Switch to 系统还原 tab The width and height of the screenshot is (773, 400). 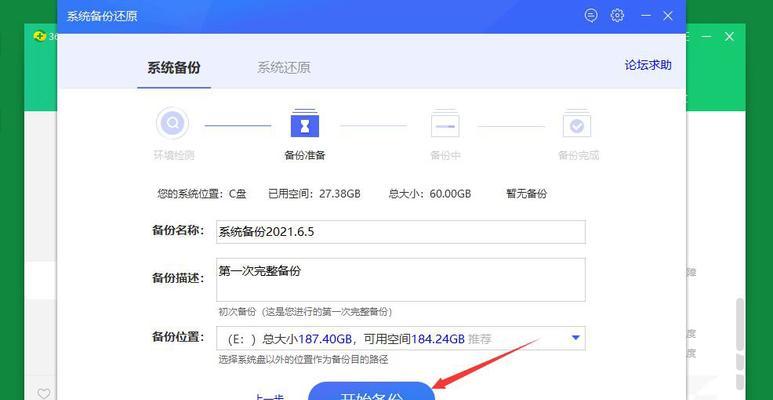coord(284,68)
